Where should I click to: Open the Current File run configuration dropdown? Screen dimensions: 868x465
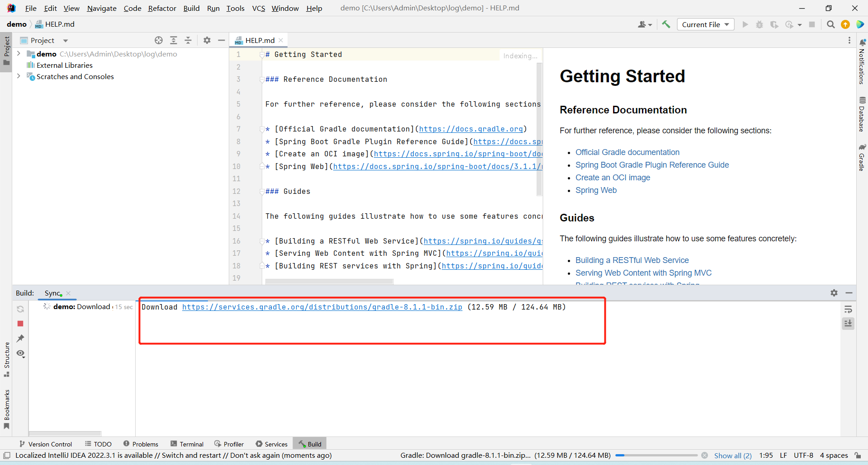[x=705, y=24]
